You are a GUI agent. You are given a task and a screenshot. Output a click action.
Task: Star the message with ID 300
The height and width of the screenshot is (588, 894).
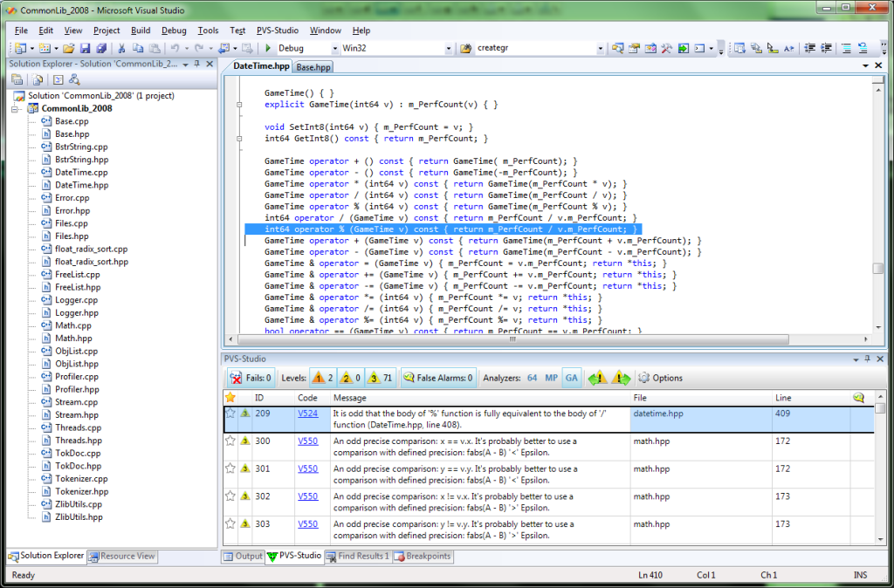click(x=231, y=441)
